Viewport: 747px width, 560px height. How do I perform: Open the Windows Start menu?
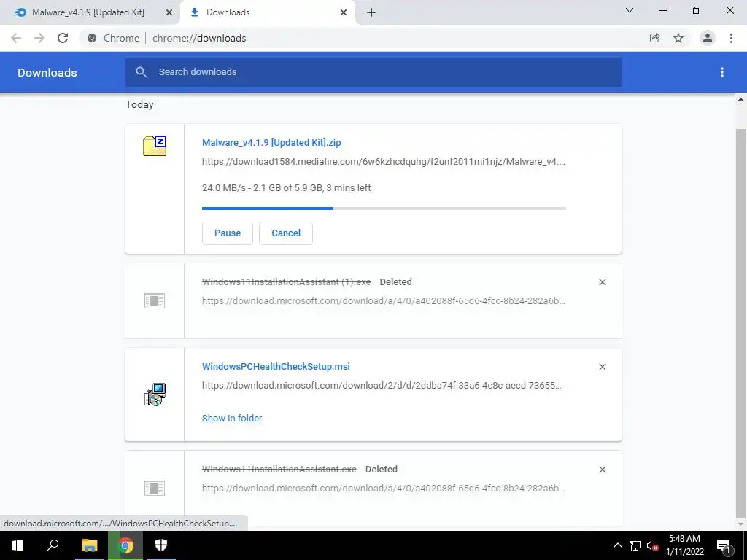pyautogui.click(x=18, y=545)
